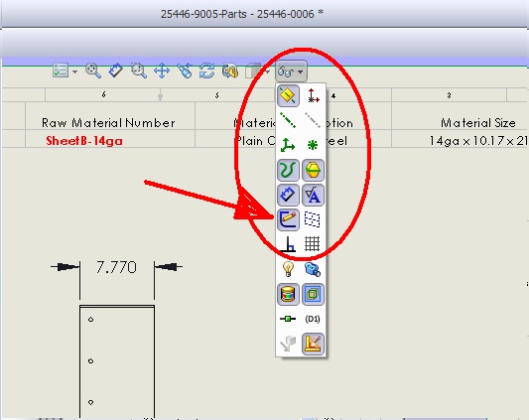Toggle View Decals paint can button
This screenshot has height=420, width=529.
click(288, 294)
